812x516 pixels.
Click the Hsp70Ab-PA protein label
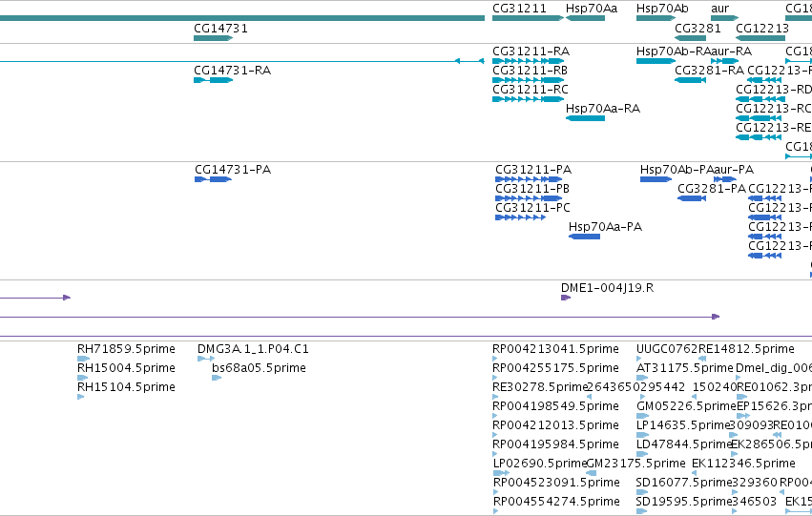[677, 170]
